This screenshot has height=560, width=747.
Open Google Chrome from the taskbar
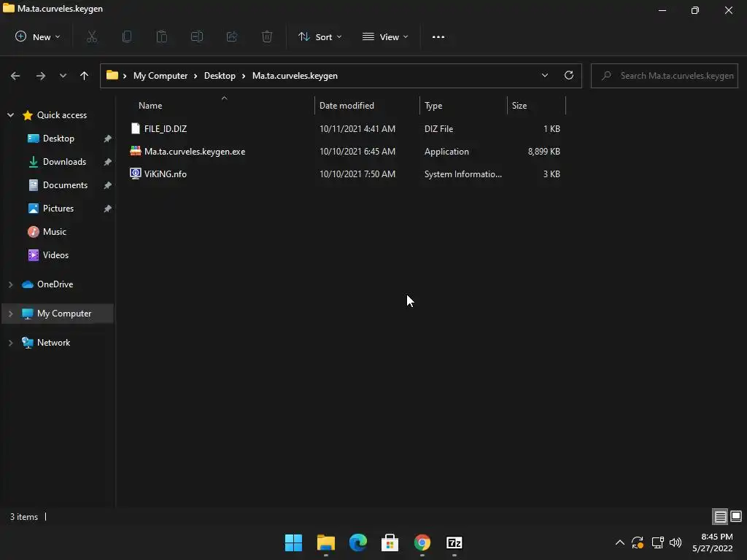[x=422, y=542]
